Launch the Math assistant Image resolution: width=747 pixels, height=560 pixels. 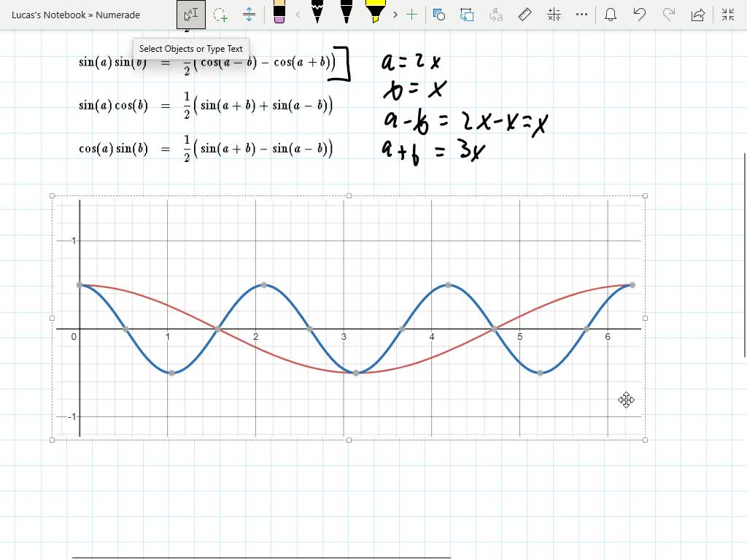point(553,13)
